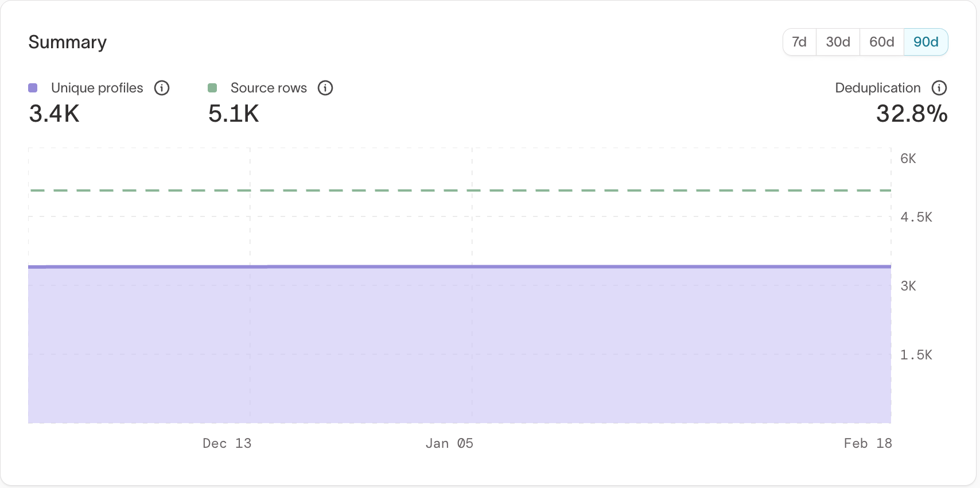The height and width of the screenshot is (488, 980).
Task: Click the 3.4K unique profiles value
Action: pyautogui.click(x=55, y=114)
